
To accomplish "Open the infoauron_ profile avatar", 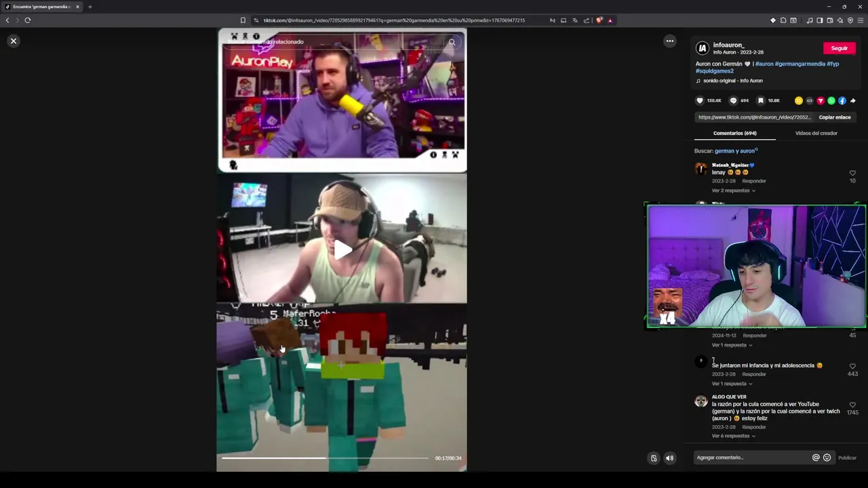I will pyautogui.click(x=703, y=48).
